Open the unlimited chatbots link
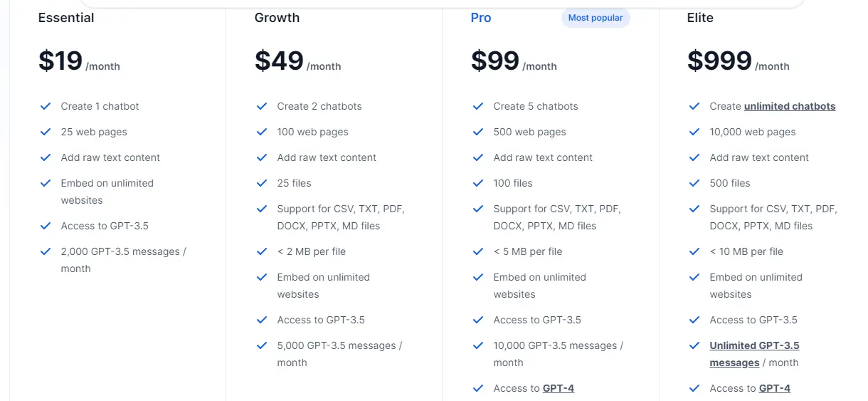 click(790, 106)
